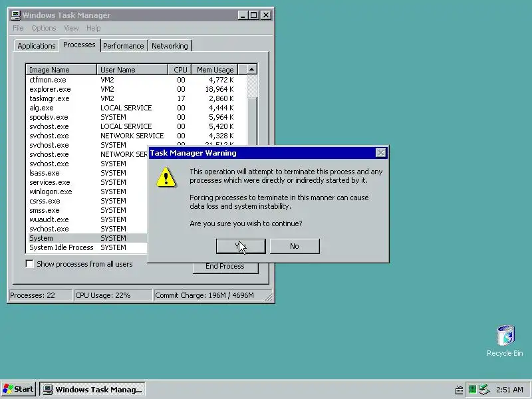Sort by Image Name column header
The width and height of the screenshot is (532, 399).
tap(61, 70)
